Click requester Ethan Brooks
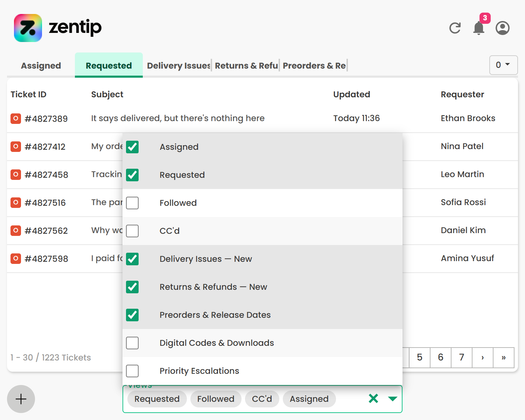 pos(468,118)
